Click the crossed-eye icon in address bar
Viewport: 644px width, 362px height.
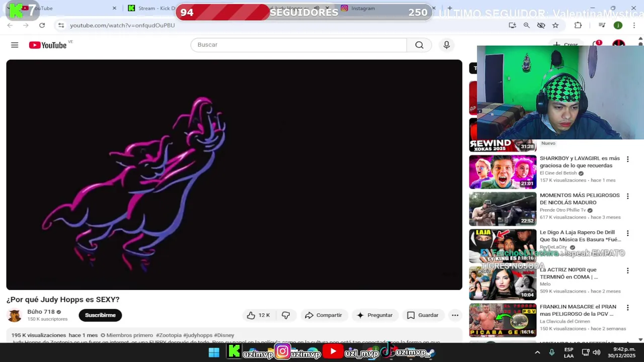(x=541, y=25)
